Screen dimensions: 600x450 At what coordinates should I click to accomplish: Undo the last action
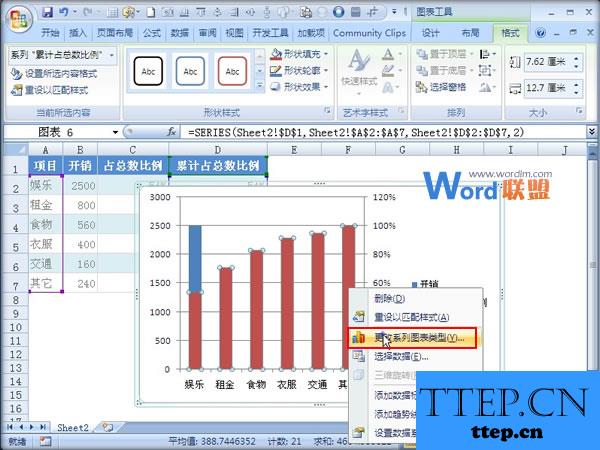click(x=64, y=12)
